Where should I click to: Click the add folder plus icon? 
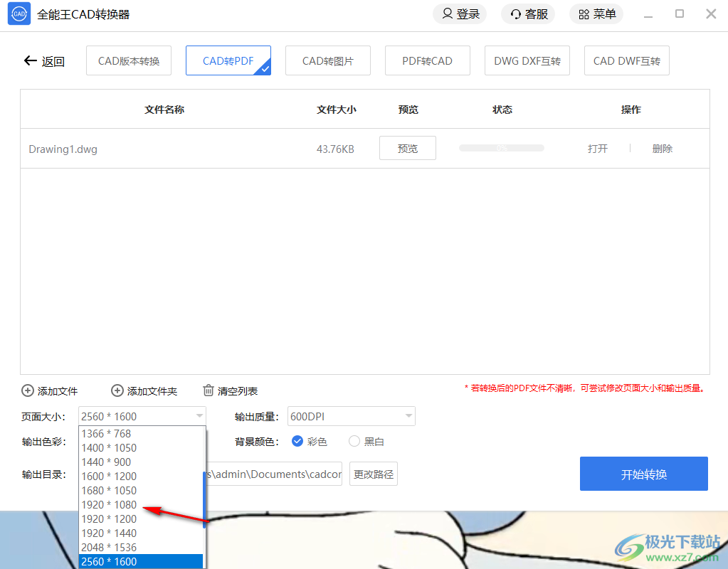[x=117, y=390]
